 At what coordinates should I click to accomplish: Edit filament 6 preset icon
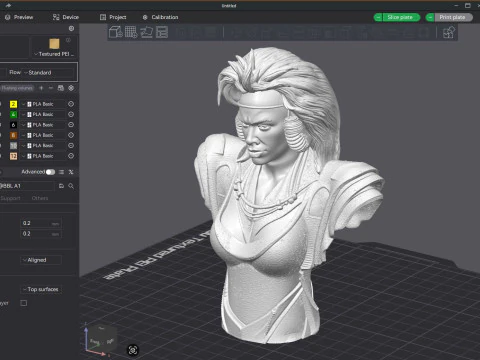pos(71,125)
